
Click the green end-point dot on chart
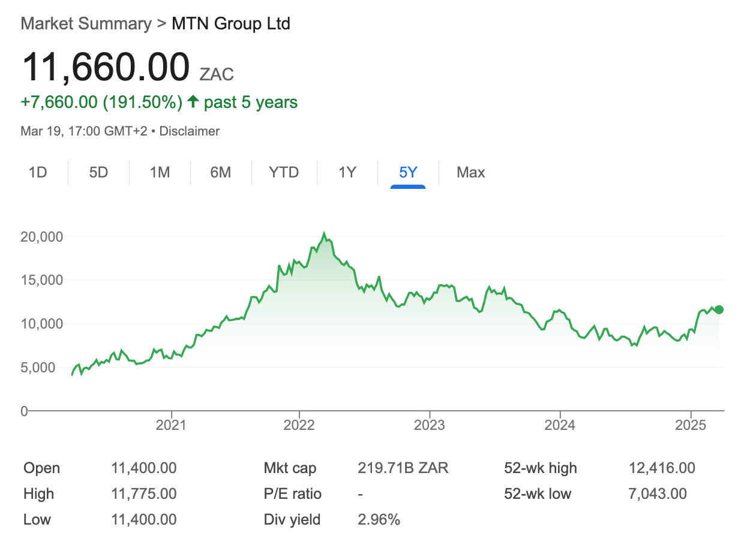pos(719,309)
